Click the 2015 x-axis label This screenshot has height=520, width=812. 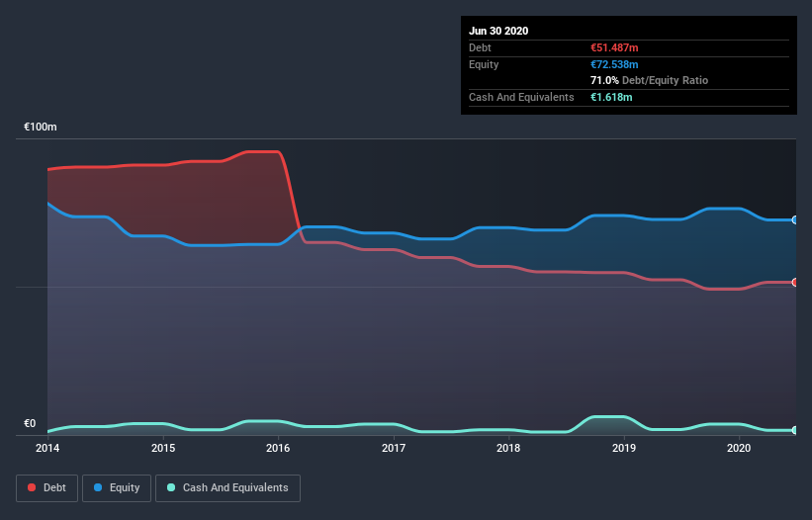[163, 448]
